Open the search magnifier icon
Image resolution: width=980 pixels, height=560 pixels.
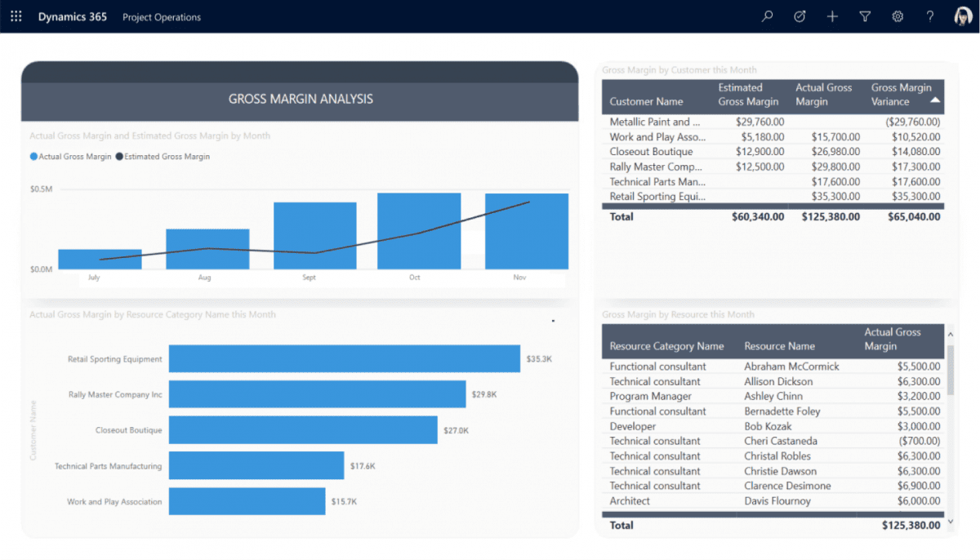[767, 16]
